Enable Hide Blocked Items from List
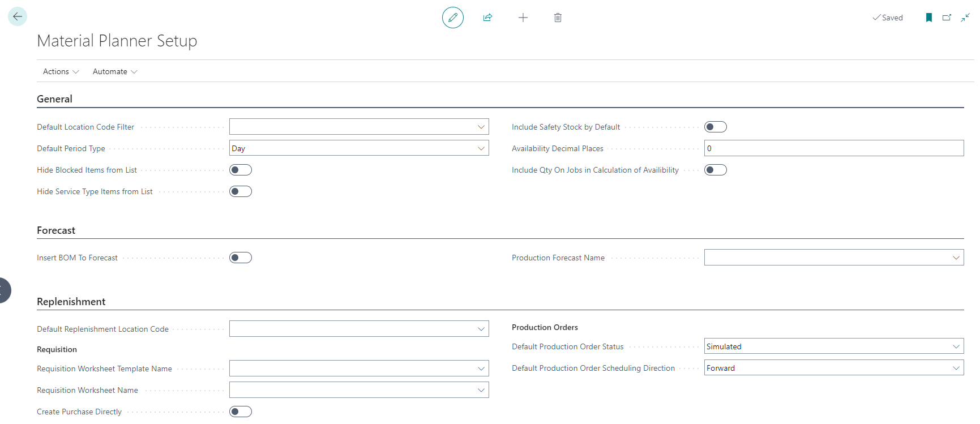 tap(241, 170)
